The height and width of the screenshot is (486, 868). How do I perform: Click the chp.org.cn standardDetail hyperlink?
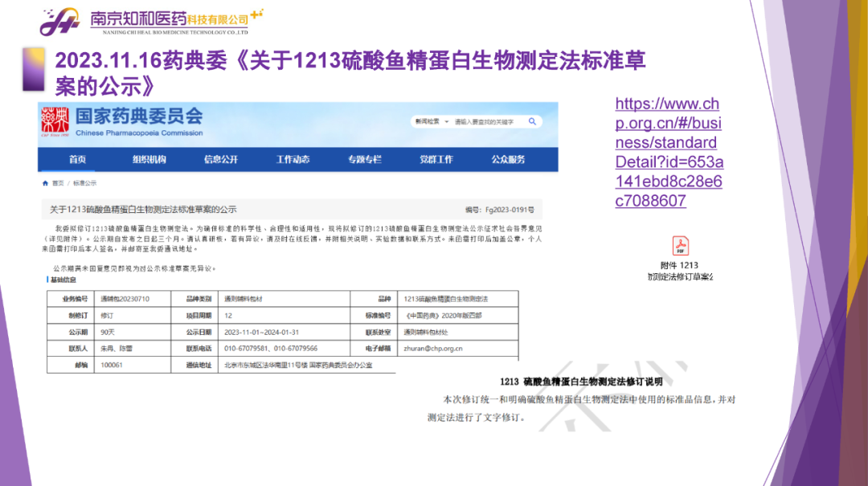click(x=669, y=152)
